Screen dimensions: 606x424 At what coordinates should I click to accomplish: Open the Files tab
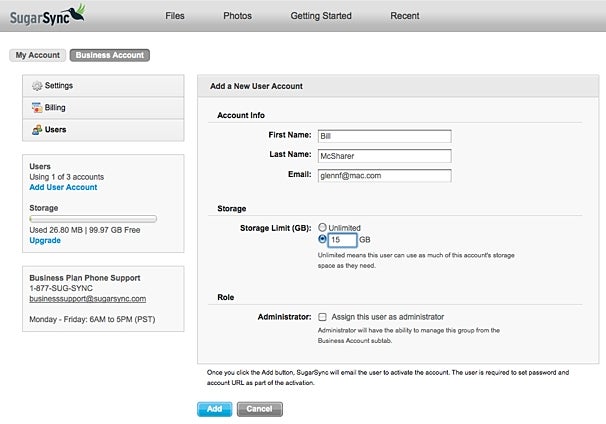point(175,16)
